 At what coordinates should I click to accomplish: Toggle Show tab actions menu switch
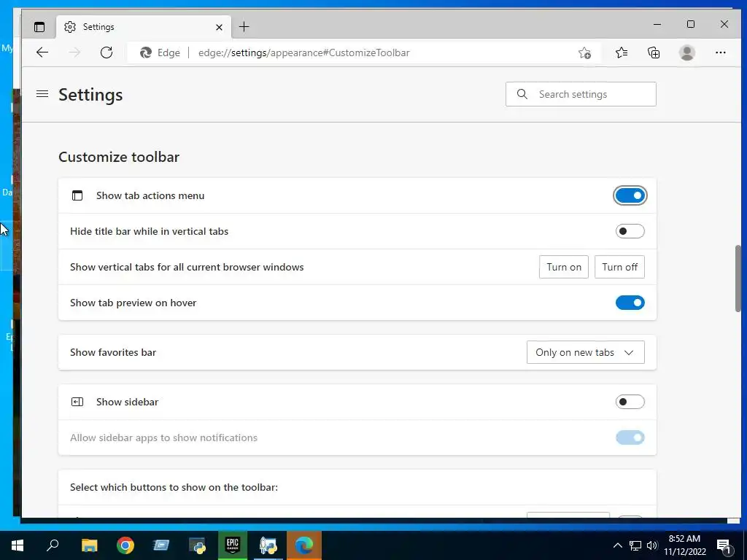pos(630,195)
